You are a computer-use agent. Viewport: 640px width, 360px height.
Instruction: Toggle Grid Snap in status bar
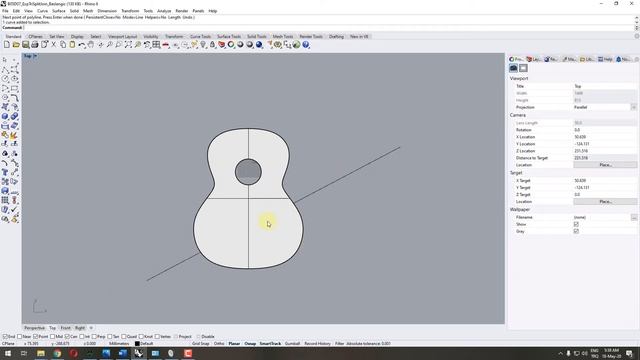(201, 344)
